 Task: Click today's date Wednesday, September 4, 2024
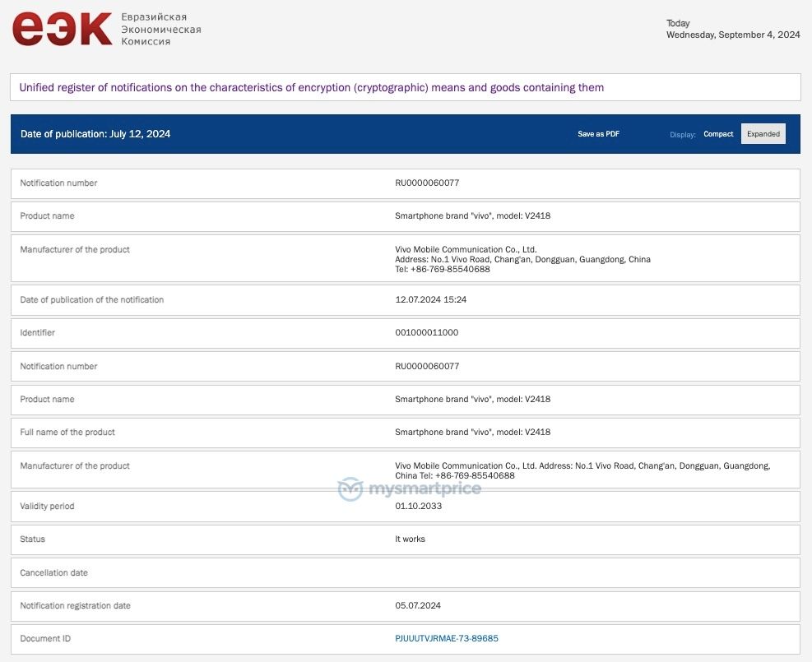tap(733, 35)
